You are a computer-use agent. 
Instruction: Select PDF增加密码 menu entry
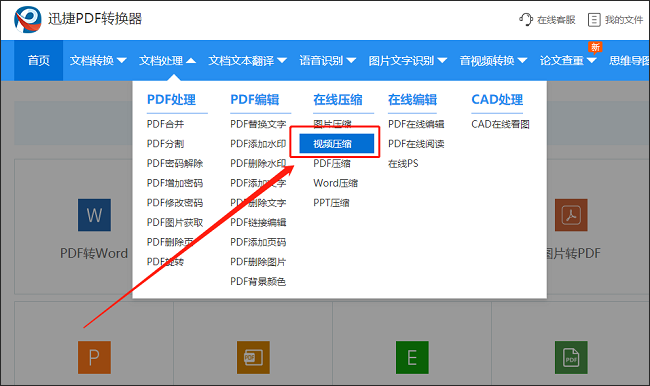pos(175,183)
